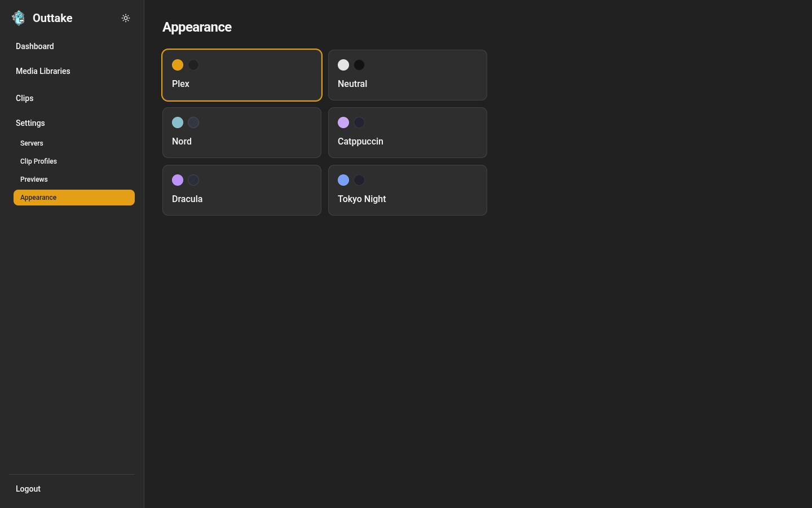Click the dark swatch on Catppuccin card

(x=359, y=122)
